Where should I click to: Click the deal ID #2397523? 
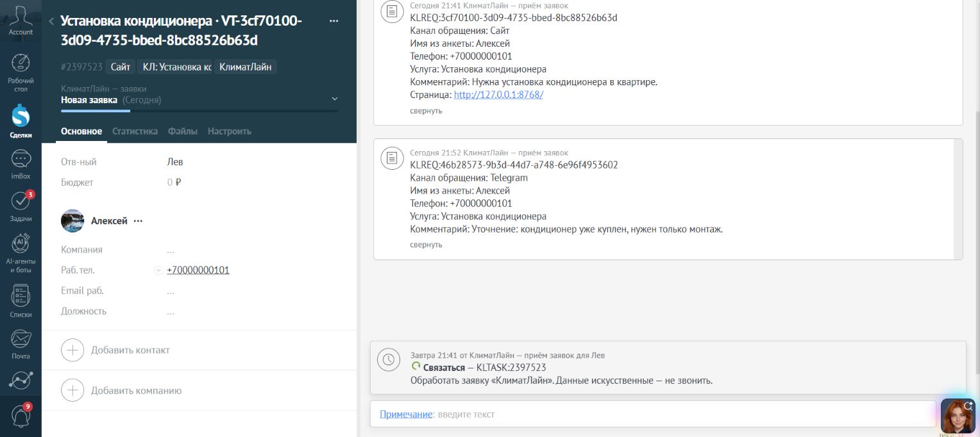click(x=82, y=67)
